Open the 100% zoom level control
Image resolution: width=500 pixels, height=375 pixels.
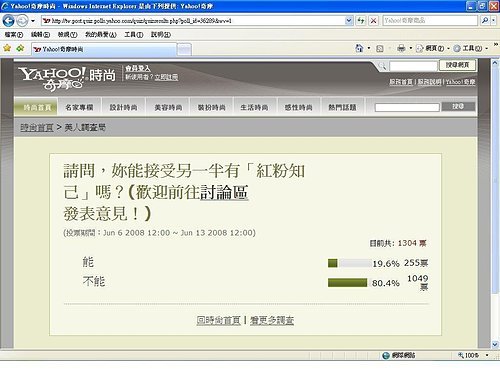click(473, 355)
